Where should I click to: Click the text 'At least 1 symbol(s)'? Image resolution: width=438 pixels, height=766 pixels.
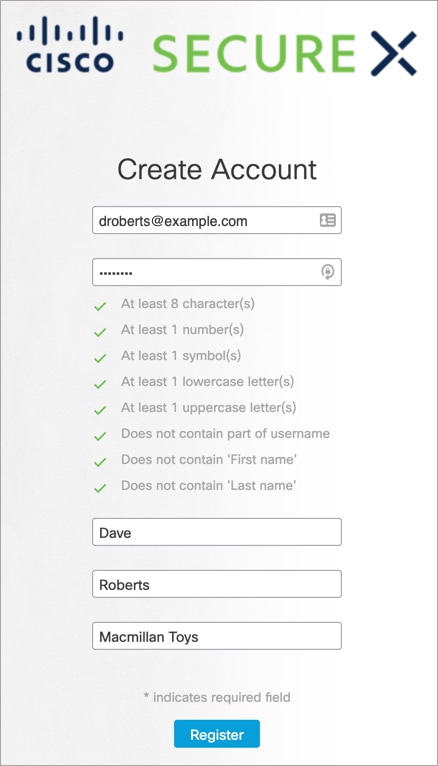pyautogui.click(x=181, y=356)
